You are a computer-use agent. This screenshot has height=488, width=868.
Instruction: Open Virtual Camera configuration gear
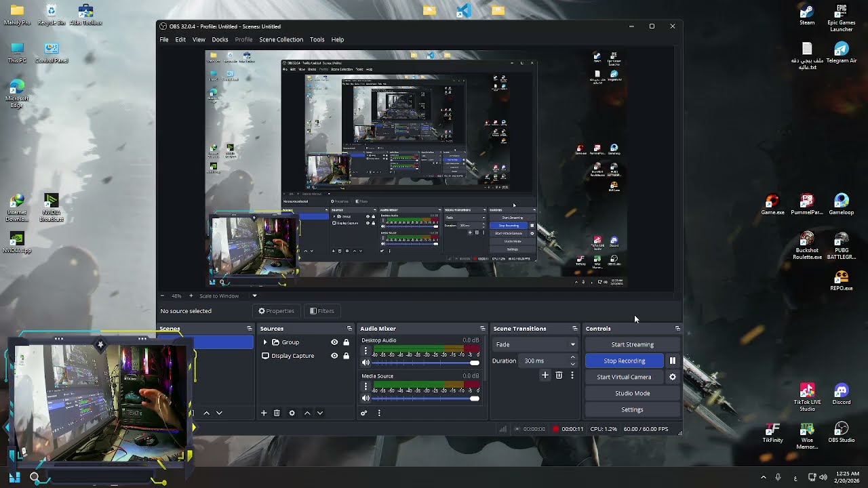(x=673, y=377)
